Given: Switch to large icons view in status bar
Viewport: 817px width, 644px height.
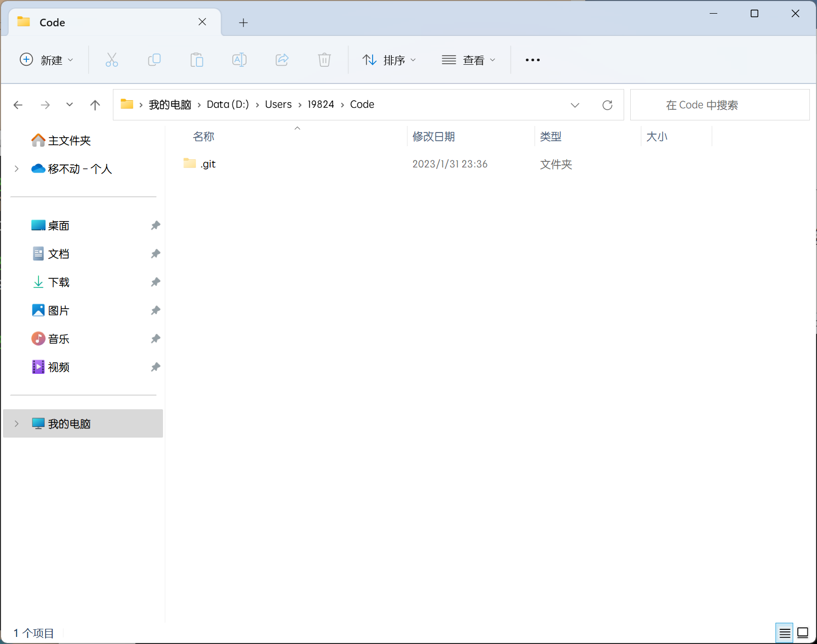Looking at the screenshot, I should pyautogui.click(x=803, y=633).
